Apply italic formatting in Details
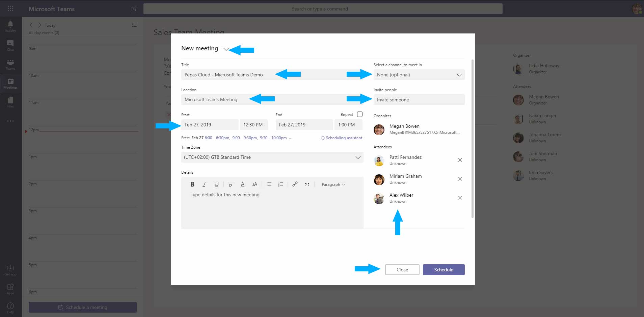The image size is (644, 317). [204, 184]
